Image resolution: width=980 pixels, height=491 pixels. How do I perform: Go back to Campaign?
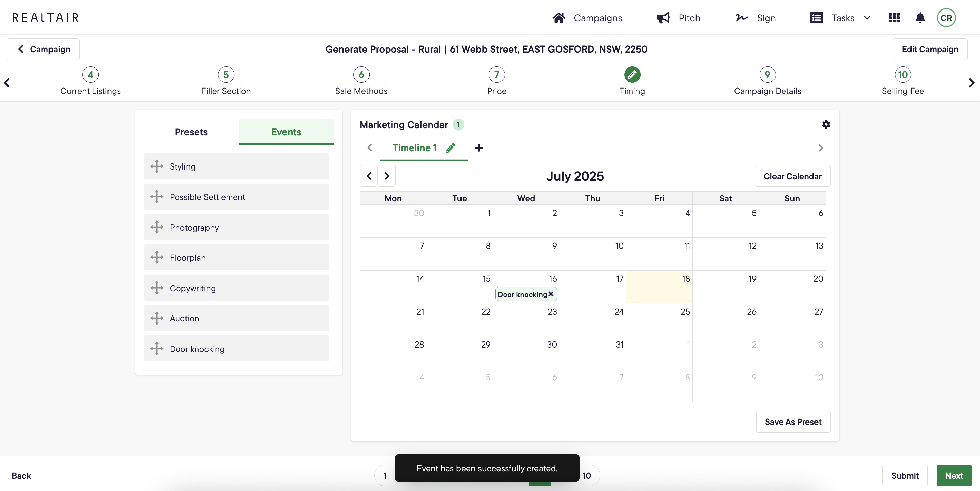43,49
